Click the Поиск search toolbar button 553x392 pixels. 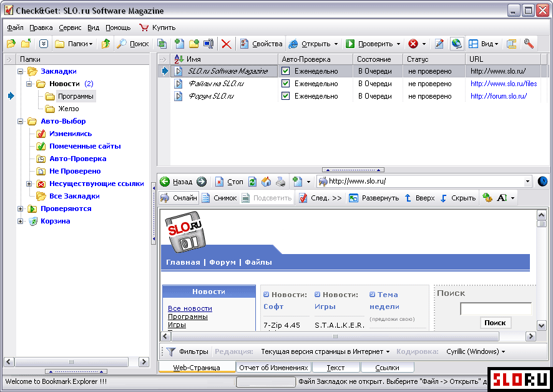(133, 44)
